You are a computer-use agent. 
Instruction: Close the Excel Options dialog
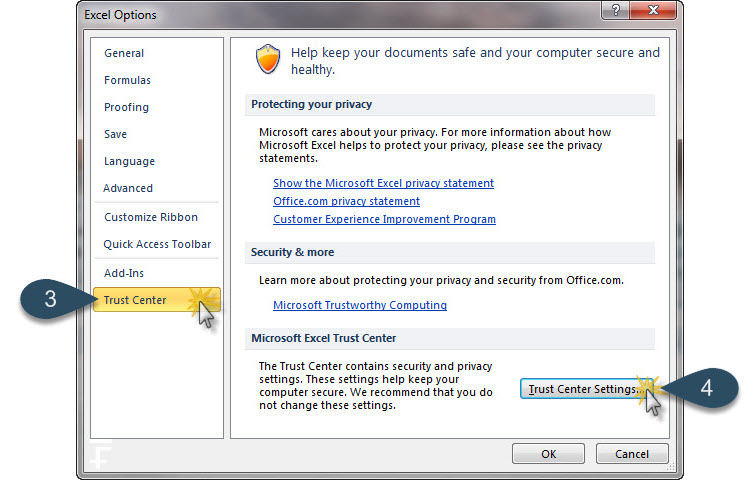(x=653, y=10)
